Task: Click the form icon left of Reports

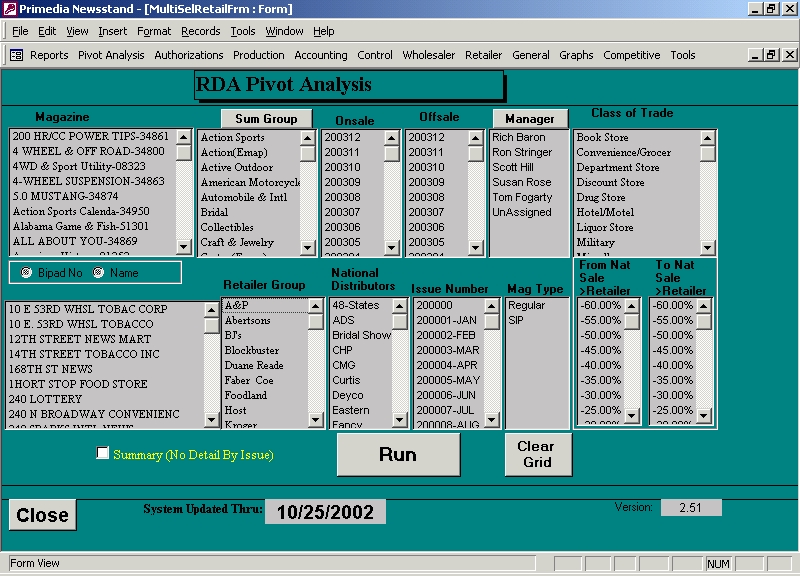Action: click(x=16, y=55)
